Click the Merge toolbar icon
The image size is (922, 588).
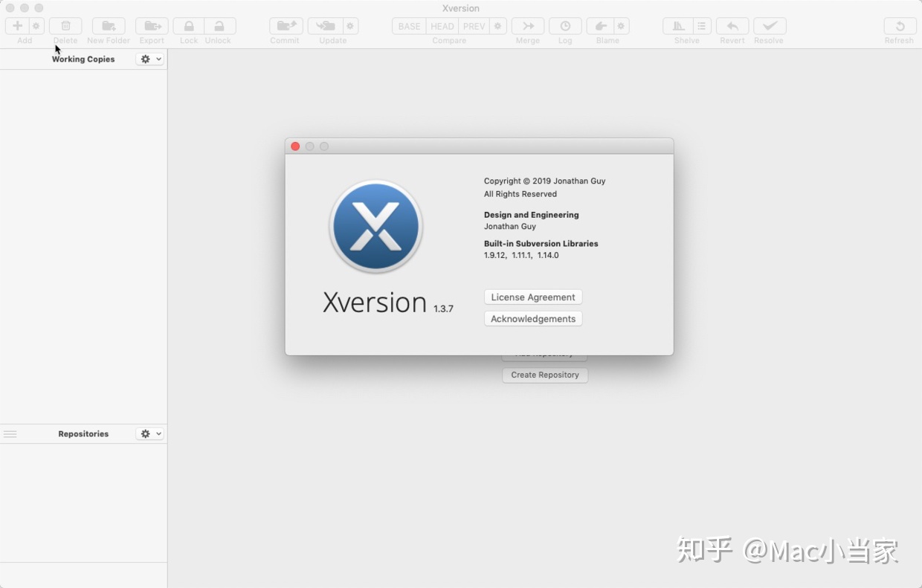[x=528, y=26]
